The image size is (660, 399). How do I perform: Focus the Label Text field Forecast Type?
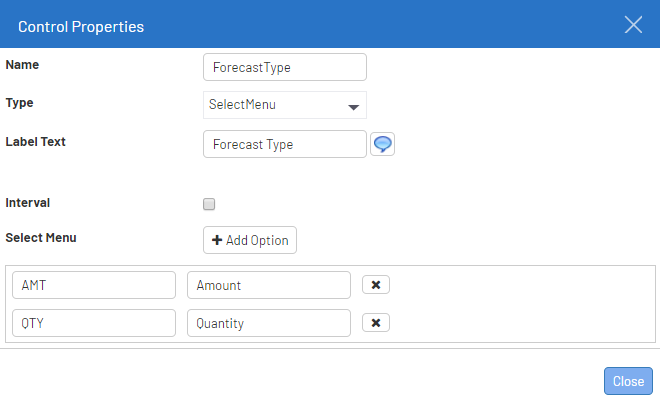pyautogui.click(x=285, y=144)
